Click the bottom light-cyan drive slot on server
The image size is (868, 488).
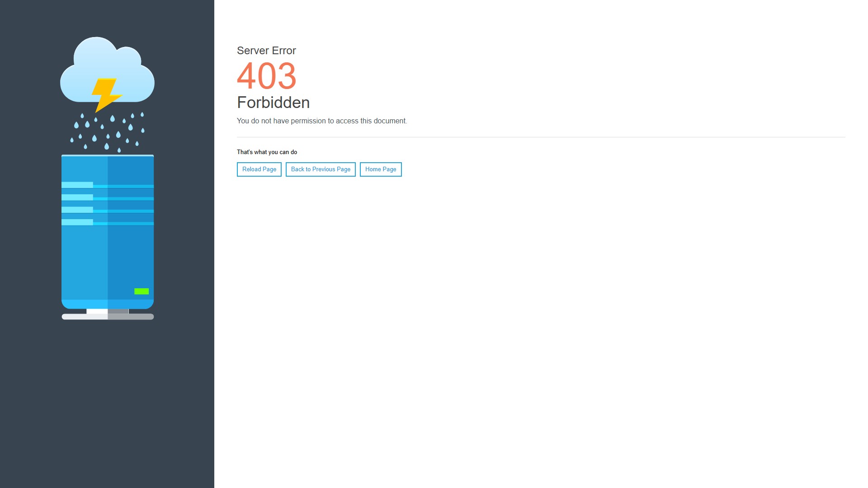pyautogui.click(x=77, y=222)
